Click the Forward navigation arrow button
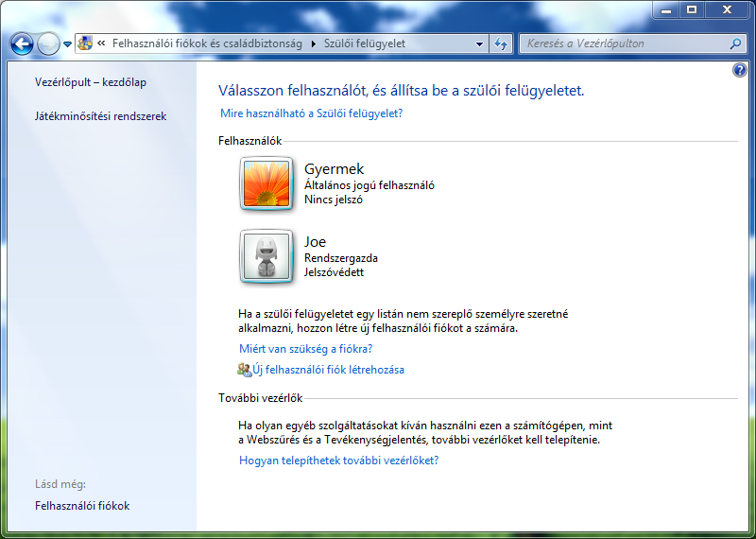Image resolution: width=756 pixels, height=539 pixels. [48, 43]
